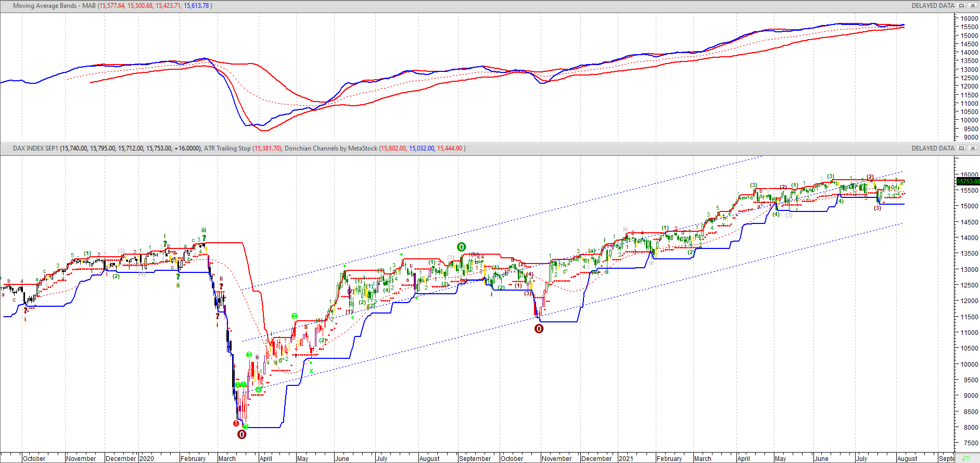The image size is (980, 463).
Task: Click the green X wave marker near May
Action: (x=311, y=371)
